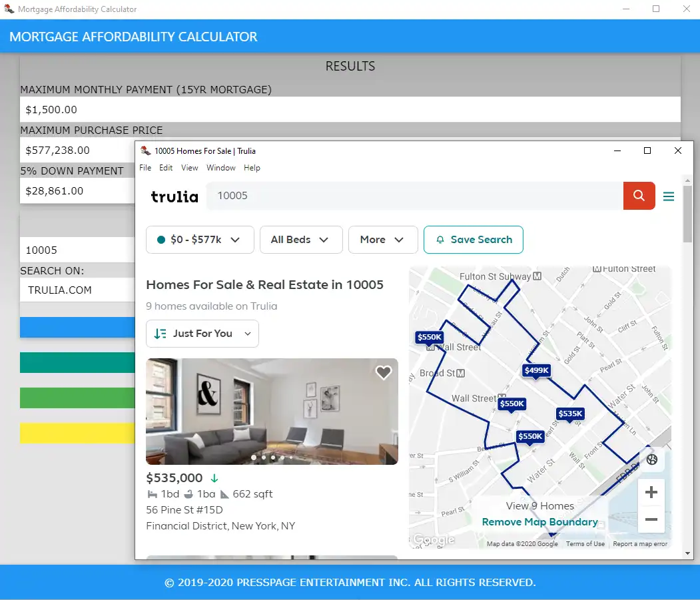This screenshot has width=700, height=600.
Task: Close the Trulia window
Action: coord(677,151)
